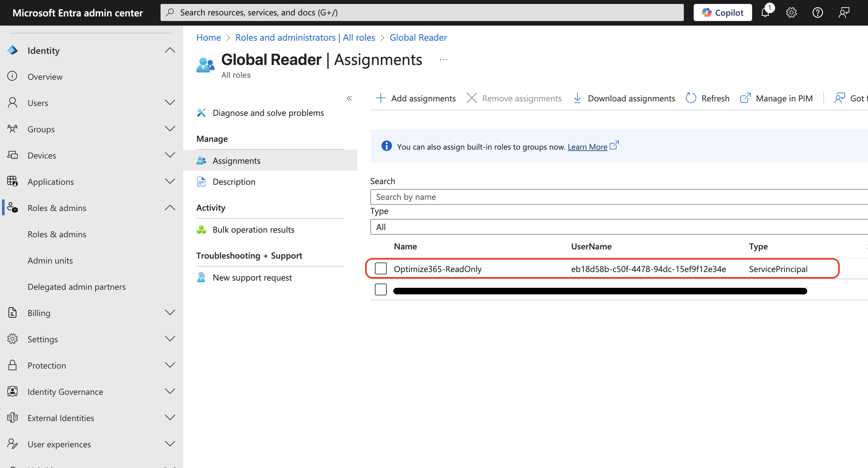Open the portal settings gear icon
The height and width of the screenshot is (468, 868).
coord(791,12)
